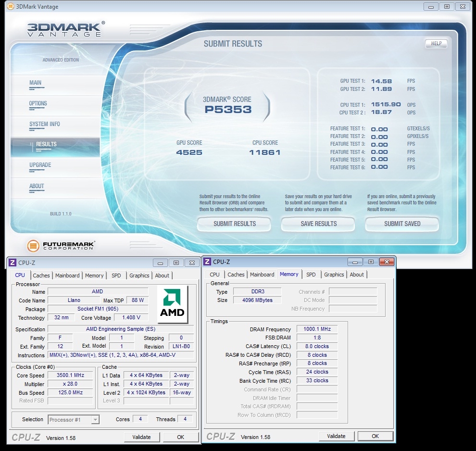
Task: Click the CPU TEST 1 value 1515.90
Action: [386, 104]
